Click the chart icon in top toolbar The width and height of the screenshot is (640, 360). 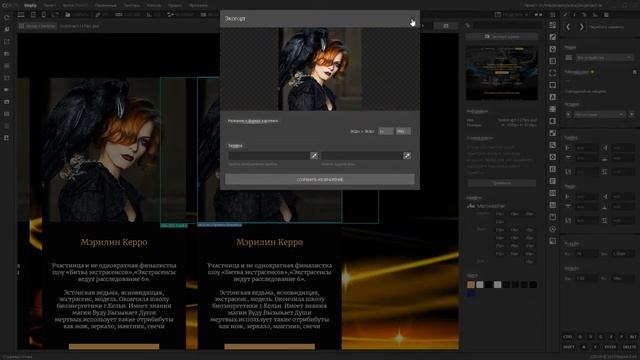click(149, 15)
